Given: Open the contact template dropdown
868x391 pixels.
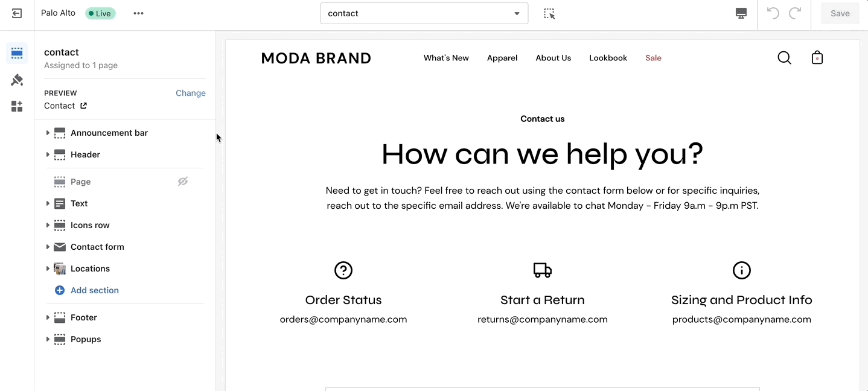Looking at the screenshot, I should click(x=424, y=13).
